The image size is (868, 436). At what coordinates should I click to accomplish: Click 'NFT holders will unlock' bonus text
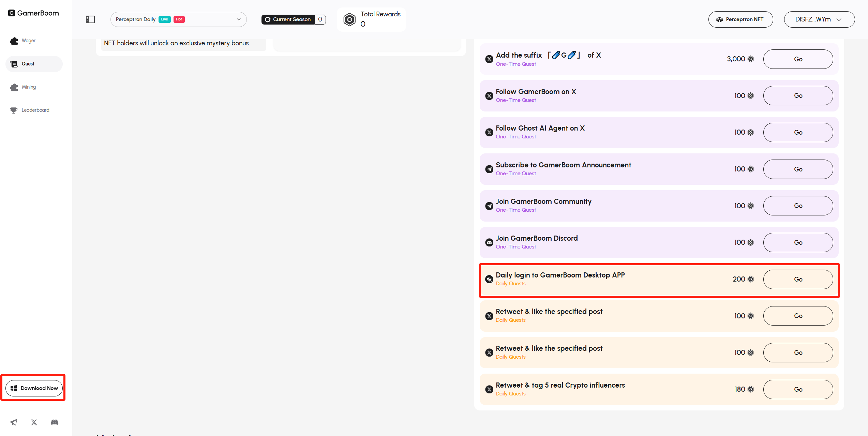[x=177, y=43]
